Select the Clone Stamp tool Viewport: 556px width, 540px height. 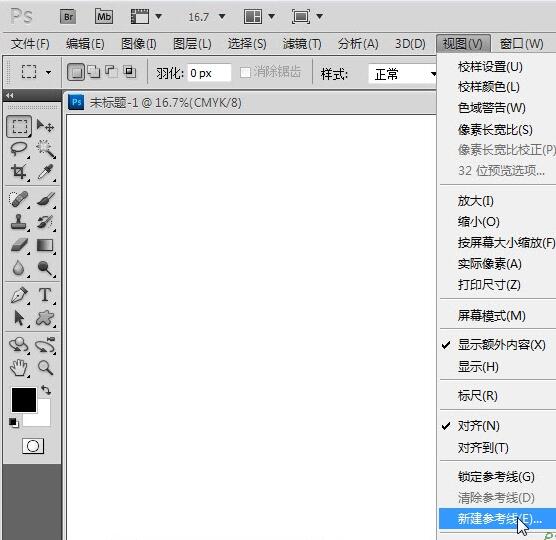click(19, 222)
